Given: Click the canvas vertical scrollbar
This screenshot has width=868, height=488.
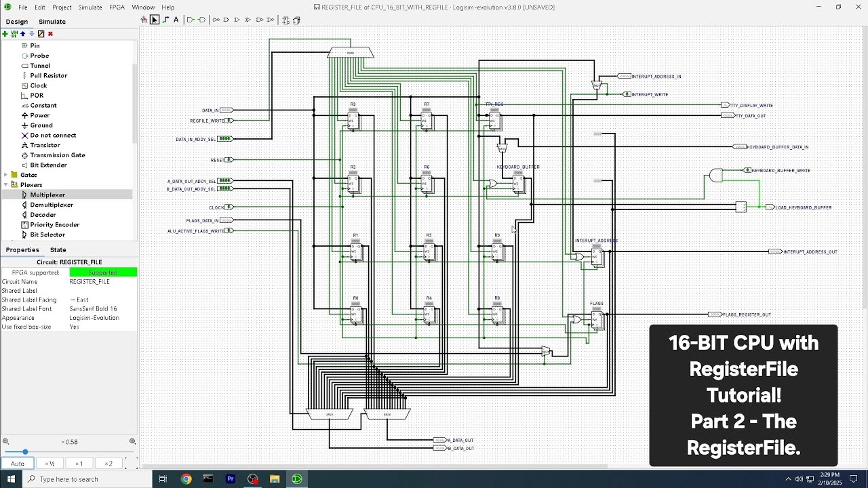Looking at the screenshot, I should click(x=864, y=169).
